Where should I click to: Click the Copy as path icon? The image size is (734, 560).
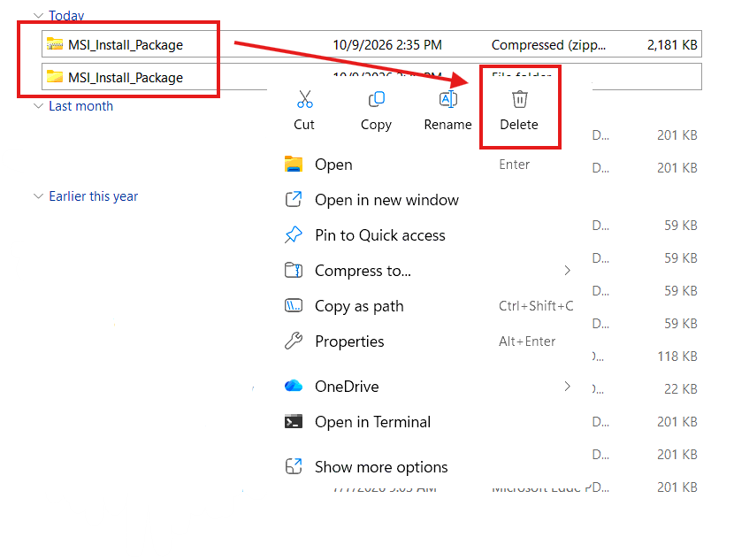click(x=294, y=306)
